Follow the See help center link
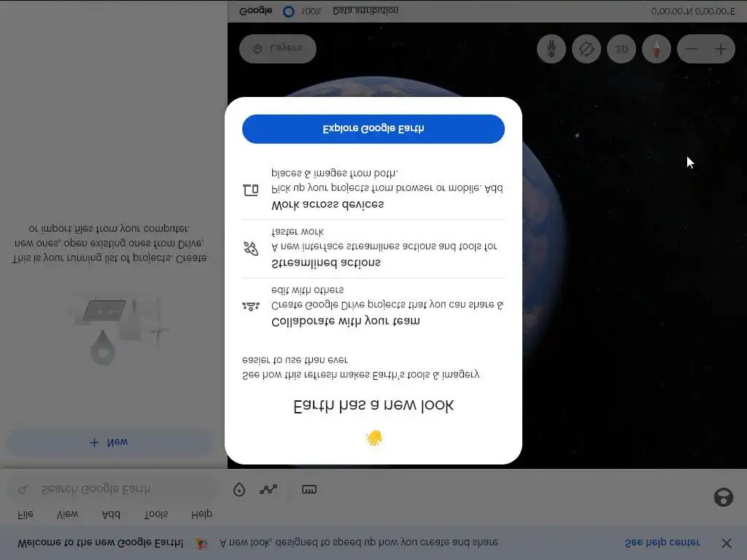Viewport: 747px width, 560px height. pos(662,542)
